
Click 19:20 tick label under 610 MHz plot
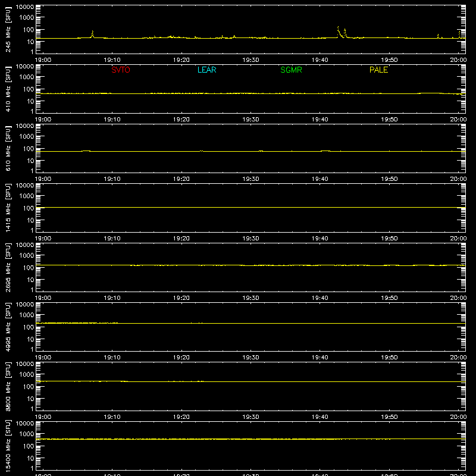pyautogui.click(x=181, y=179)
